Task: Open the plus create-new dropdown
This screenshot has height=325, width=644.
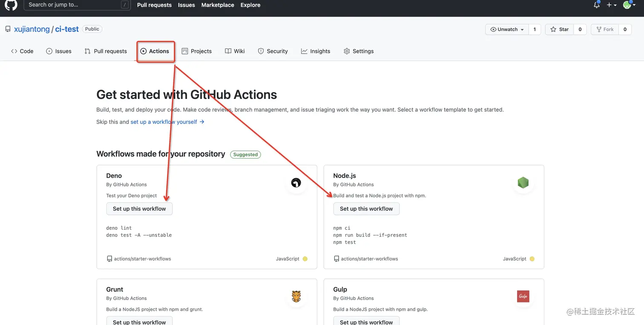Action: click(612, 5)
